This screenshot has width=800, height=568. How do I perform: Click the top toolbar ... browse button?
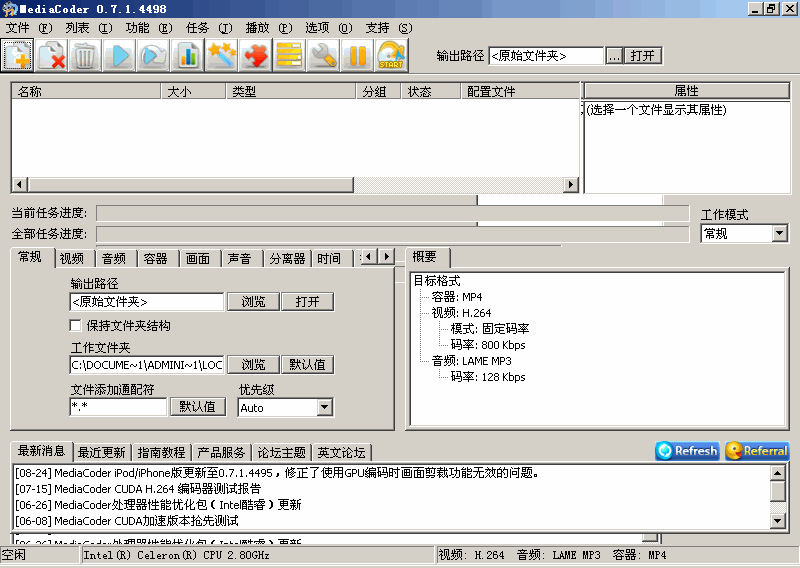click(614, 56)
